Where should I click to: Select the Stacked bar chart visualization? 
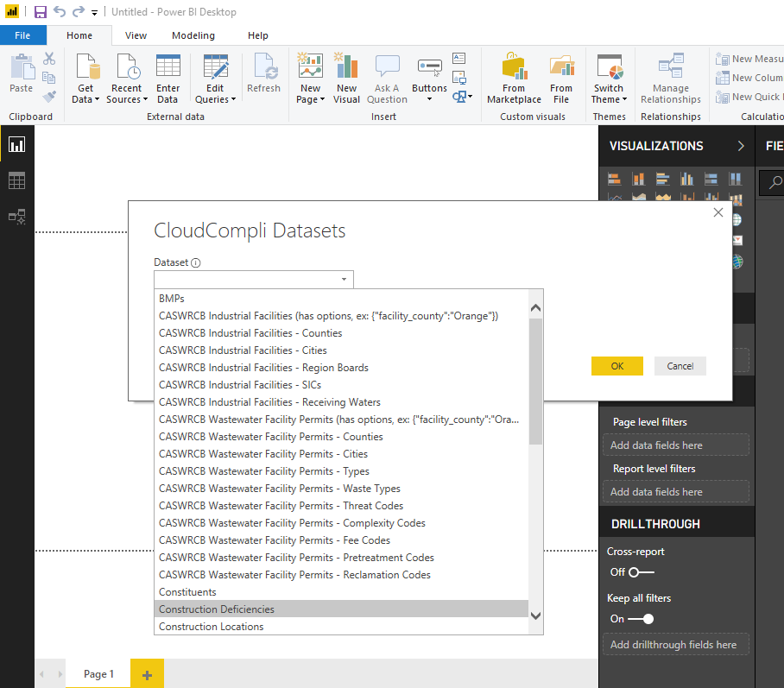[x=614, y=179]
